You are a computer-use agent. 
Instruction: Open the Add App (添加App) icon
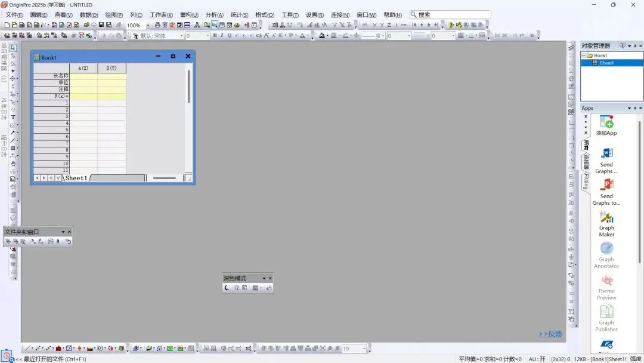point(606,125)
